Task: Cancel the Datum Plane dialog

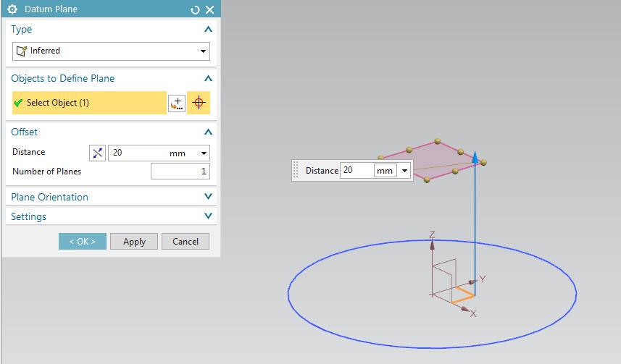Action: [x=186, y=242]
